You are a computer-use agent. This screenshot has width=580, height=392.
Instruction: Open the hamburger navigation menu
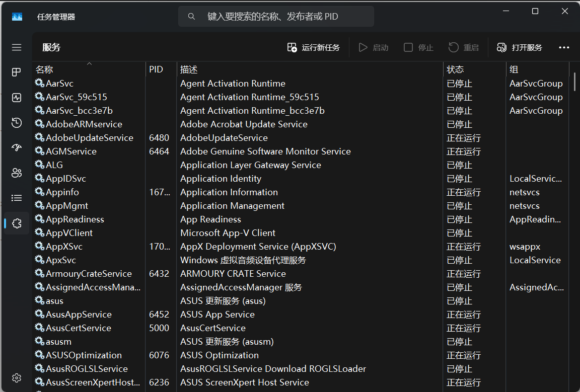tap(17, 47)
